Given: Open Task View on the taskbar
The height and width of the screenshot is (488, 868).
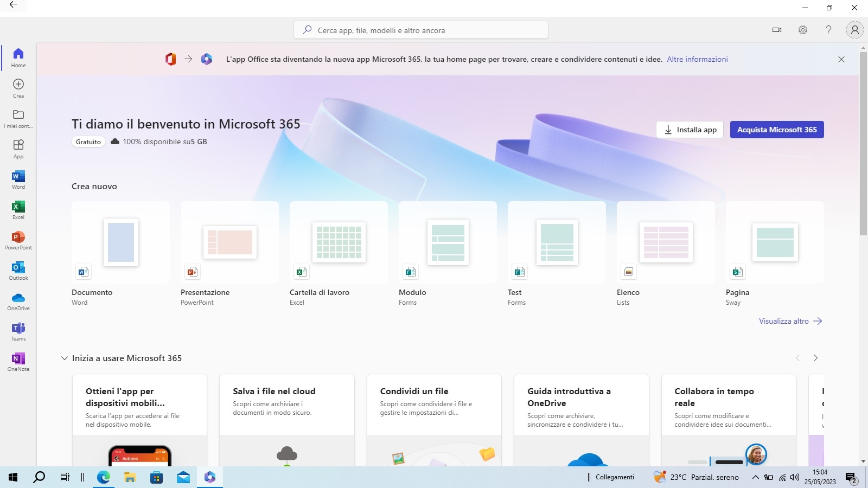Looking at the screenshot, I should 65,477.
